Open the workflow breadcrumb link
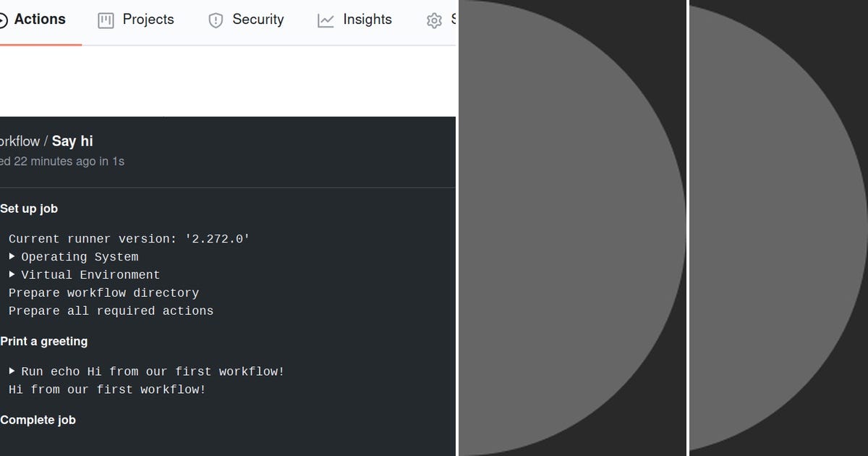 (x=18, y=141)
